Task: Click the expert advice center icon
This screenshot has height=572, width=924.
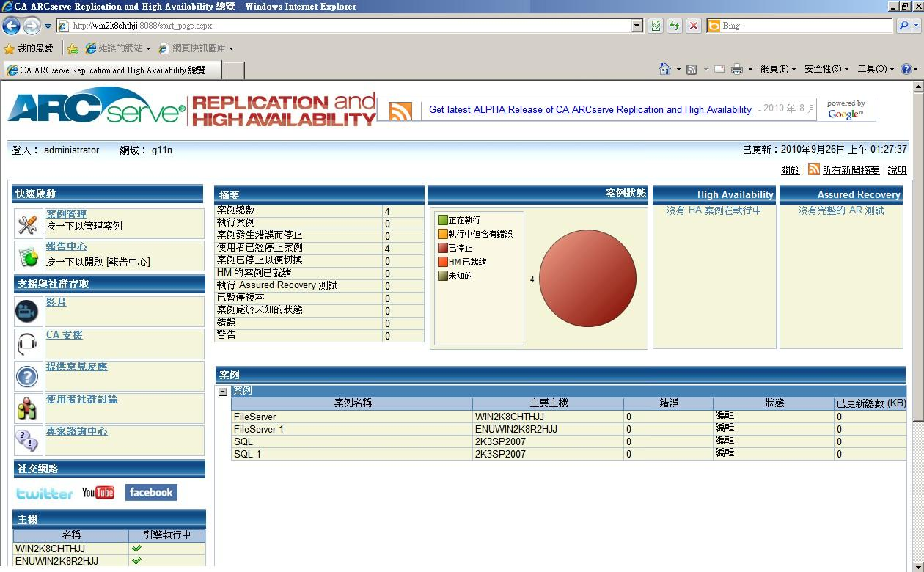Action: (28, 441)
